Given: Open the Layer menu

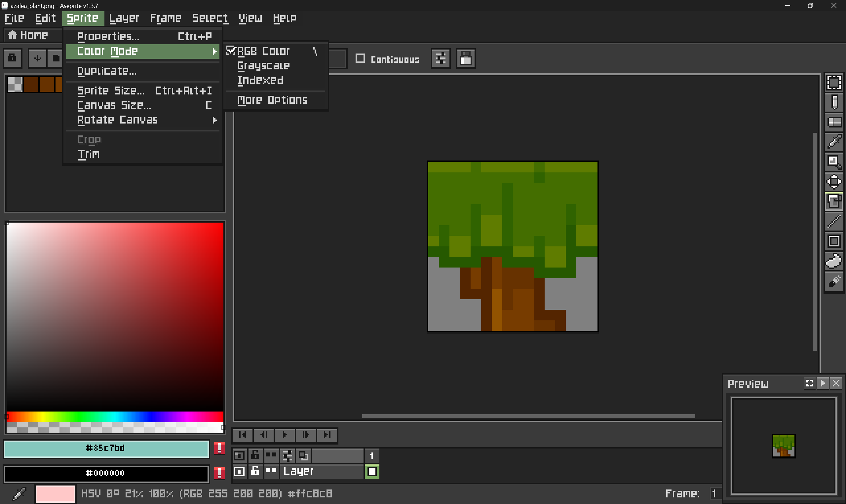Looking at the screenshot, I should [124, 18].
